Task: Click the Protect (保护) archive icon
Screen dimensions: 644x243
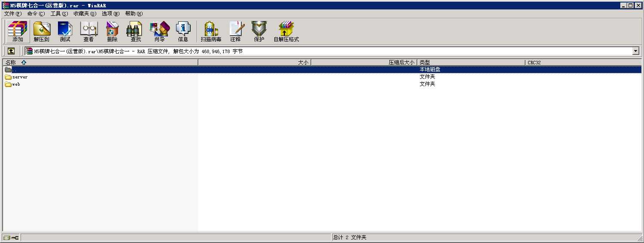Action: 259,32
